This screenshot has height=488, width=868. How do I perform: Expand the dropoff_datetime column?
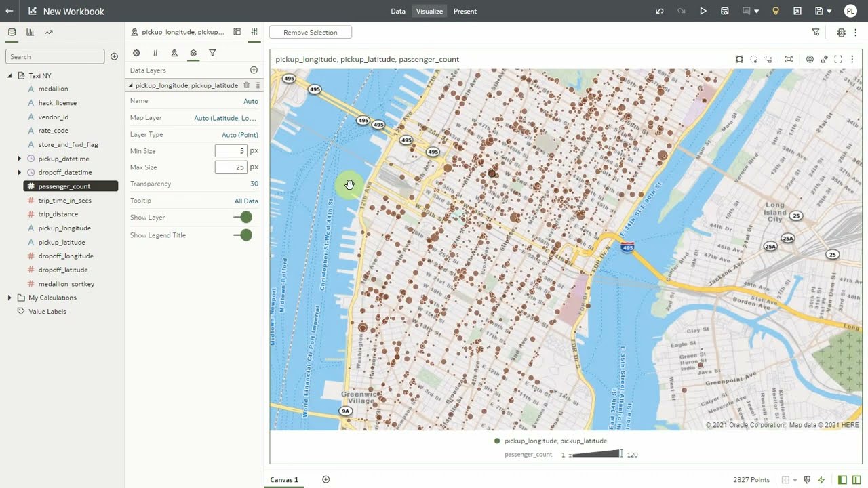19,172
